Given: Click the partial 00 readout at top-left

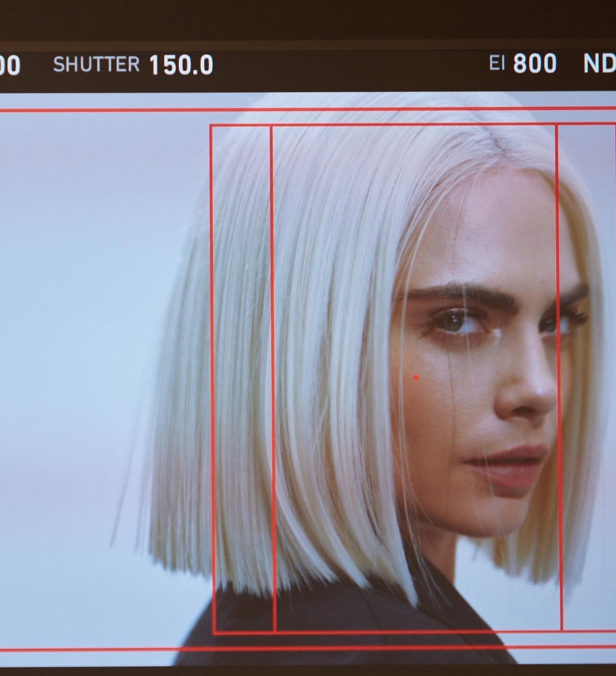Looking at the screenshot, I should click(9, 65).
